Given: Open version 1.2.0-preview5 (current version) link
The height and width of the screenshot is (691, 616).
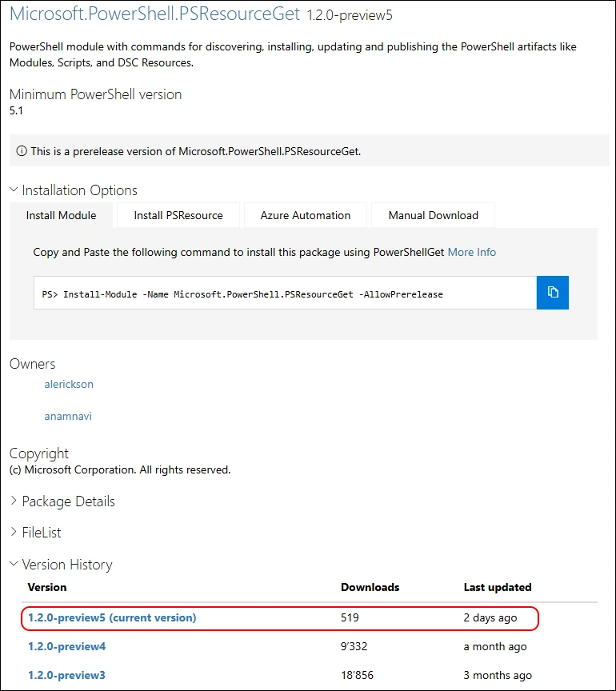Looking at the screenshot, I should [x=112, y=618].
